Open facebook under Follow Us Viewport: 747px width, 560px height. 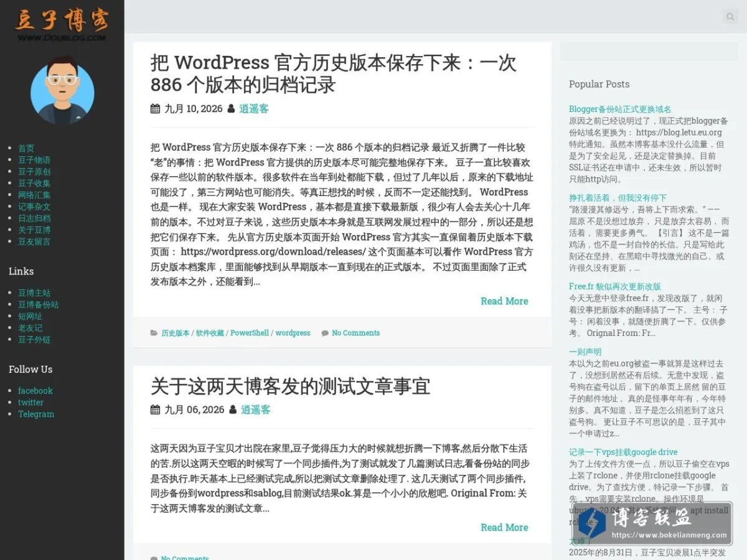(x=35, y=391)
